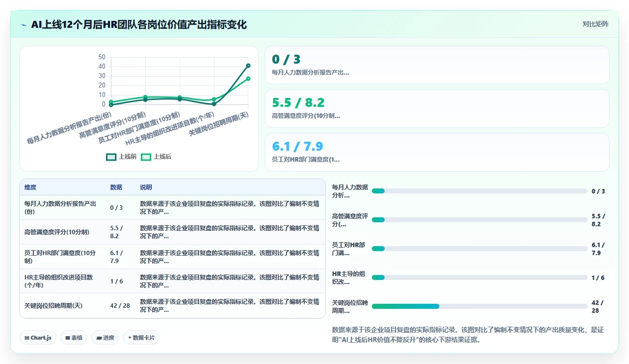Click table cell 关键岗位招聘周期(天)

(x=63, y=305)
